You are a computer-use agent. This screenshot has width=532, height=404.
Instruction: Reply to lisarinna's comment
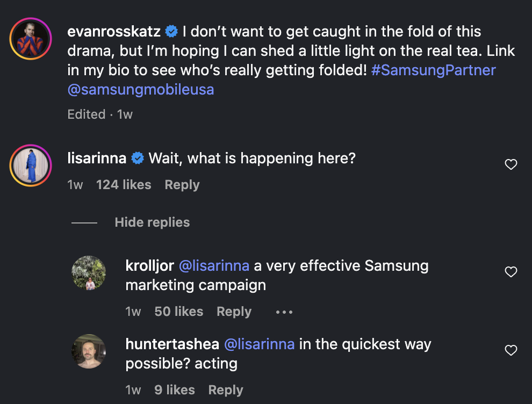[182, 185]
